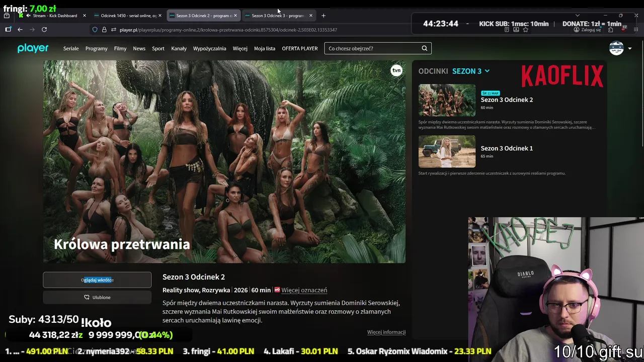Click the TVN channel logo on the poster
644x362 pixels.
pyautogui.click(x=396, y=70)
